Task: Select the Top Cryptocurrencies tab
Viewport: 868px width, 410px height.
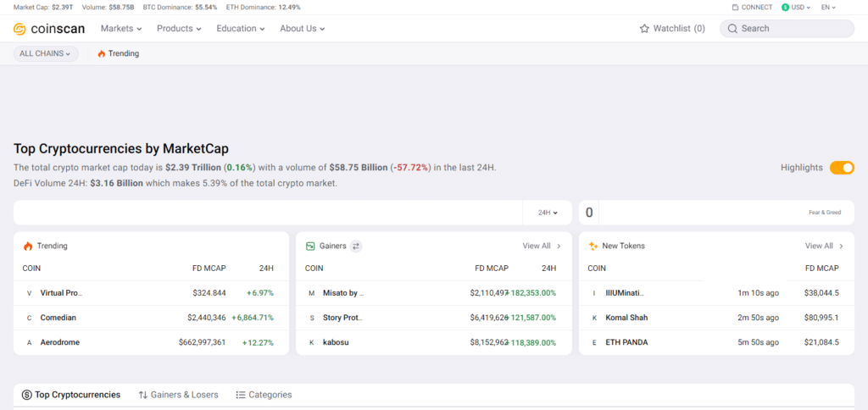Action: (x=71, y=395)
